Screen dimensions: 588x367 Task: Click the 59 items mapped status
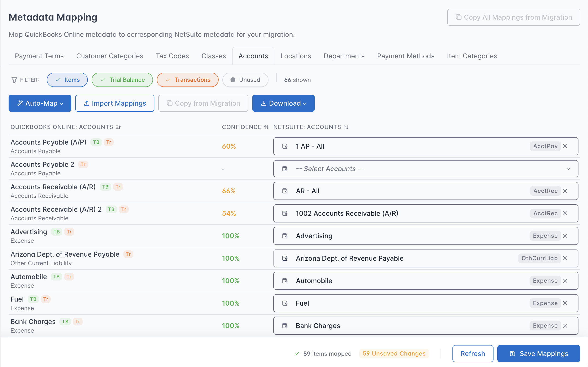[x=323, y=354]
